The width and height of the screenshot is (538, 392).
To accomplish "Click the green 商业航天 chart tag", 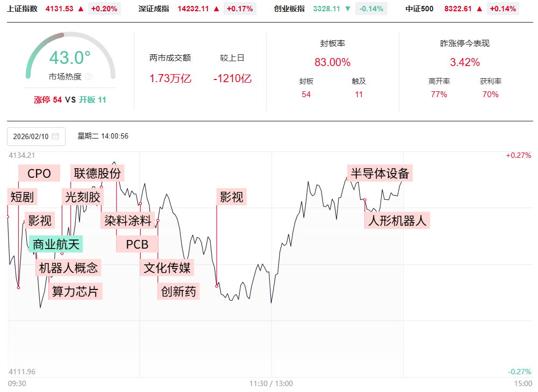I will pos(56,244).
